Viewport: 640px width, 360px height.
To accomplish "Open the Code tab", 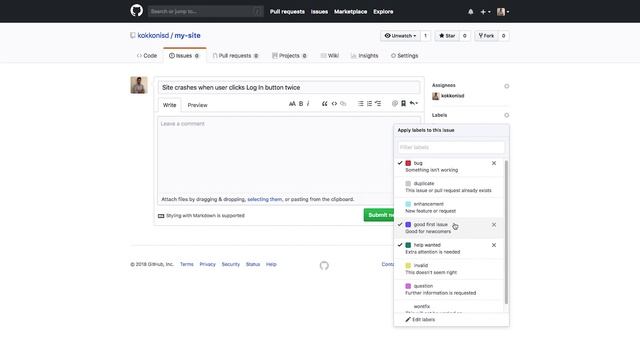I will 147,56.
